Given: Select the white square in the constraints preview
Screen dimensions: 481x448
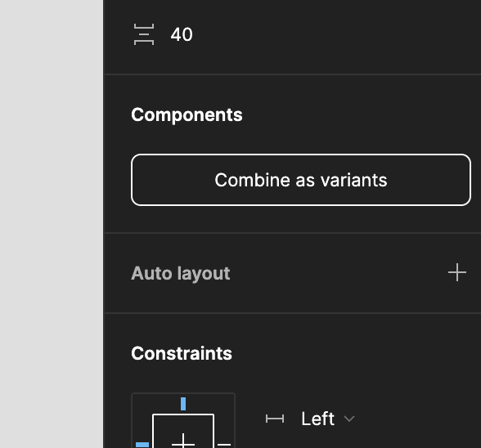Looking at the screenshot, I should tap(183, 431).
